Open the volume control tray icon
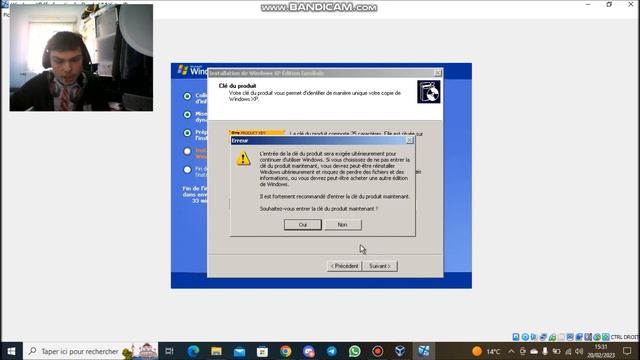 [579, 351]
